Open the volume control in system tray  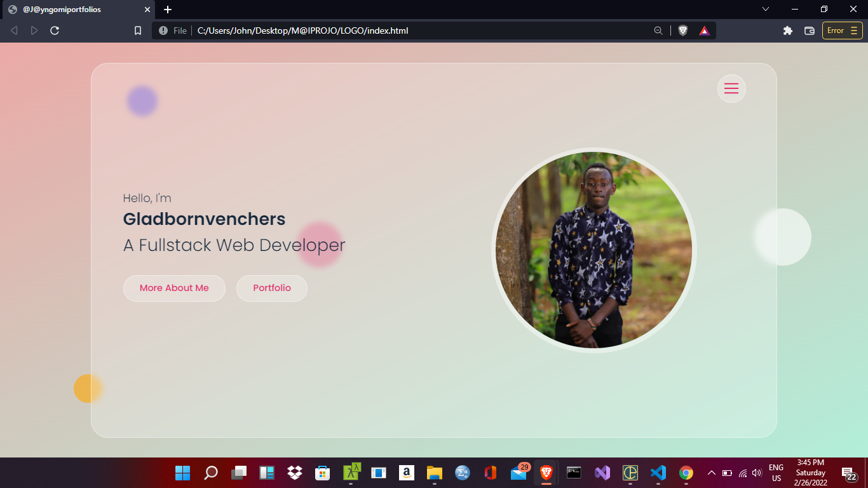pos(757,473)
